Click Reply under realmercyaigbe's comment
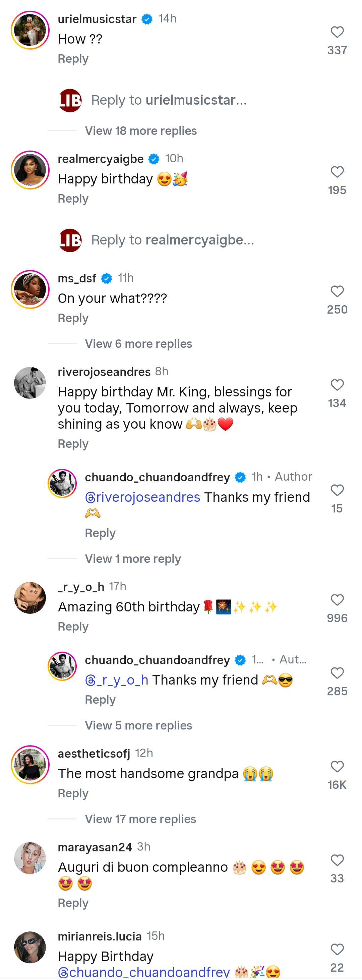The image size is (362, 980). (x=73, y=198)
